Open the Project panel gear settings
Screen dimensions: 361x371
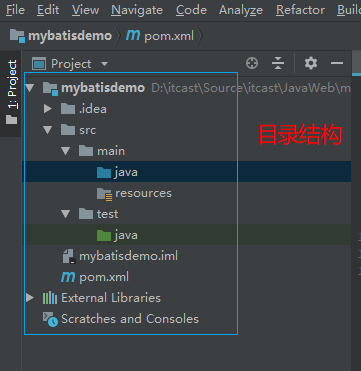point(311,63)
